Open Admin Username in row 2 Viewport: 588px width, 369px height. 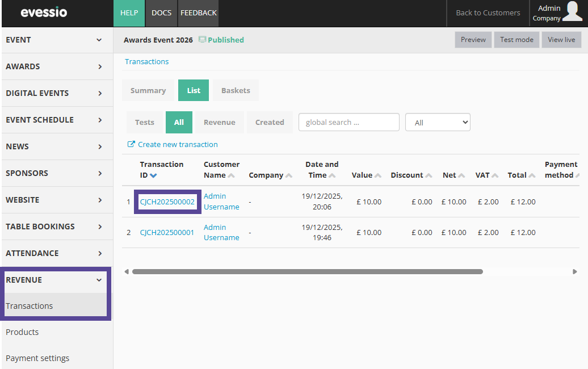(x=221, y=233)
